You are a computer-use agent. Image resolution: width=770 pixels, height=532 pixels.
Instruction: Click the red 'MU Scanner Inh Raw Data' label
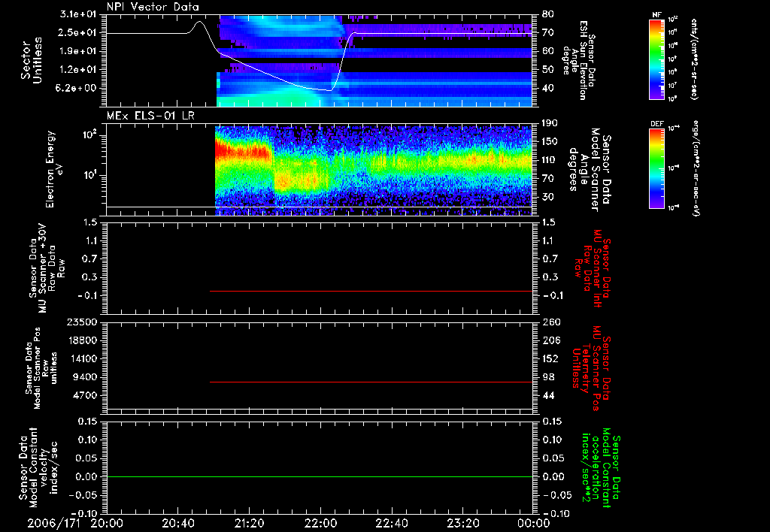[x=593, y=268]
